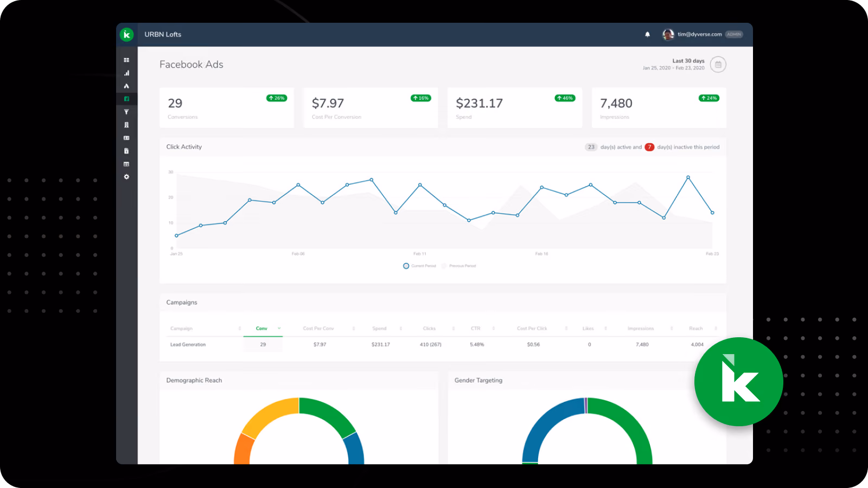Select the Conv column header tab
This screenshot has width=868, height=488.
[263, 329]
